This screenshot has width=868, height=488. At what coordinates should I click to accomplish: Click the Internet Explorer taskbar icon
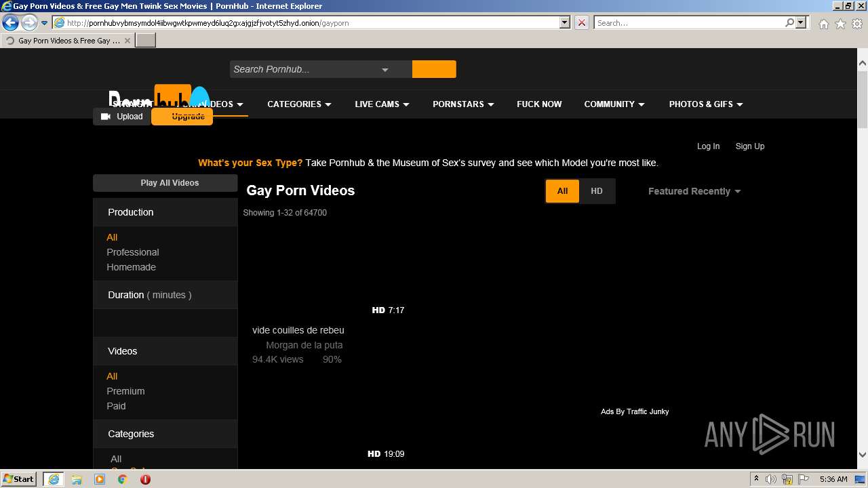tap(54, 479)
